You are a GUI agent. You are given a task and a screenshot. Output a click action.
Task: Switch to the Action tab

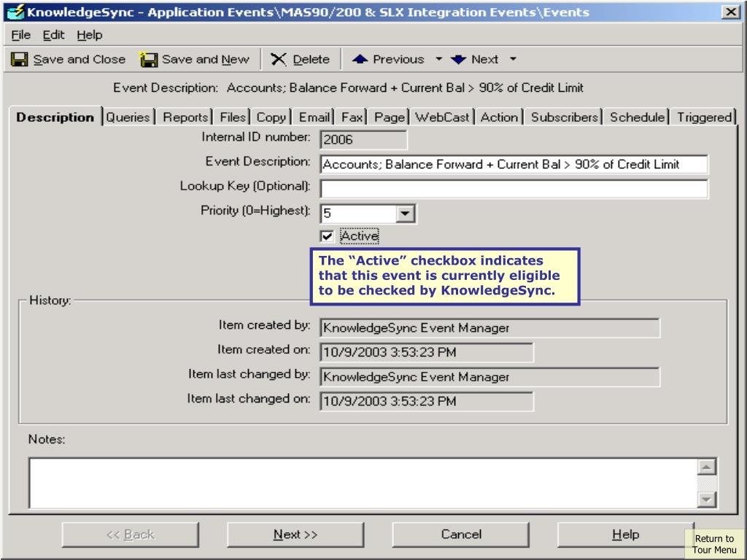(x=499, y=117)
